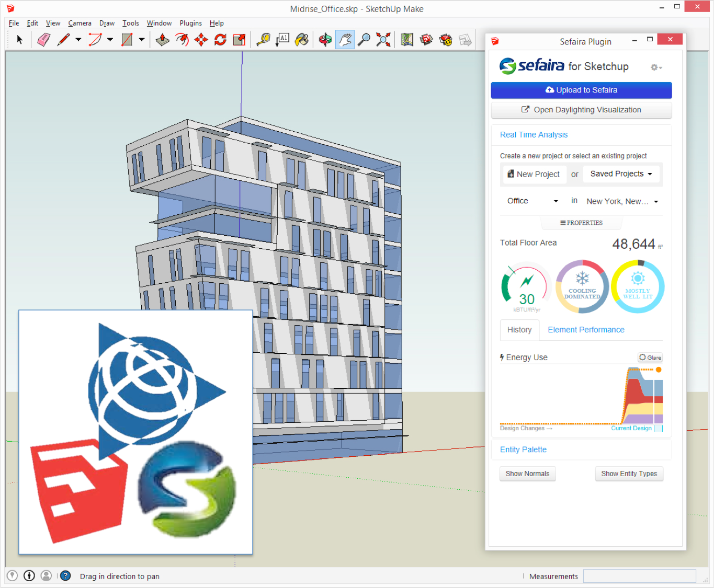Open the Saved Projects dropdown
This screenshot has width=714, height=588.
621,174
